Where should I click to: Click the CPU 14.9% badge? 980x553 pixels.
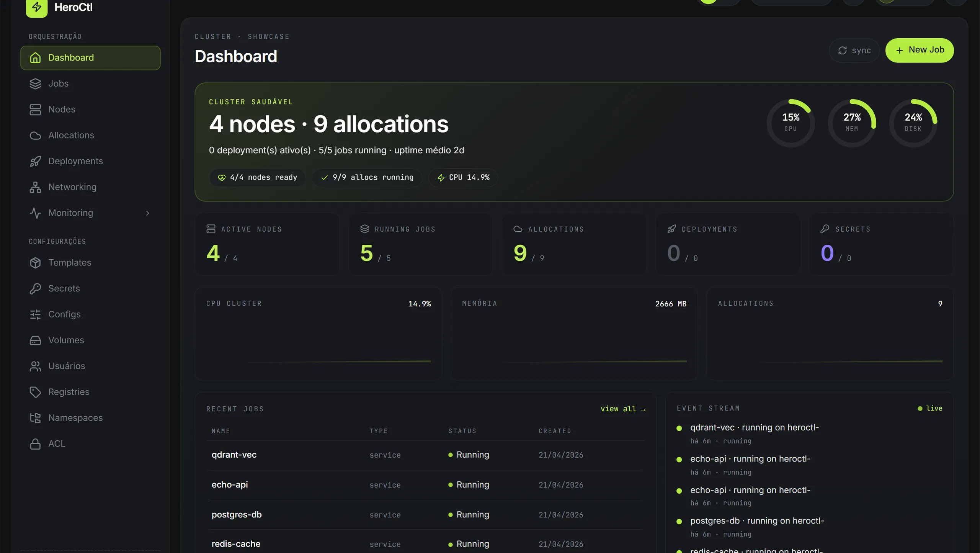(463, 178)
